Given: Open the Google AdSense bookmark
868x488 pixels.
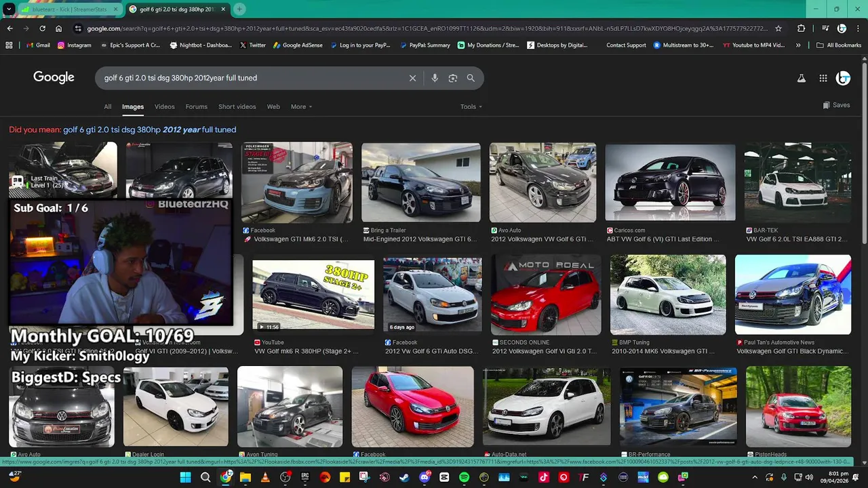Looking at the screenshot, I should coord(298,45).
